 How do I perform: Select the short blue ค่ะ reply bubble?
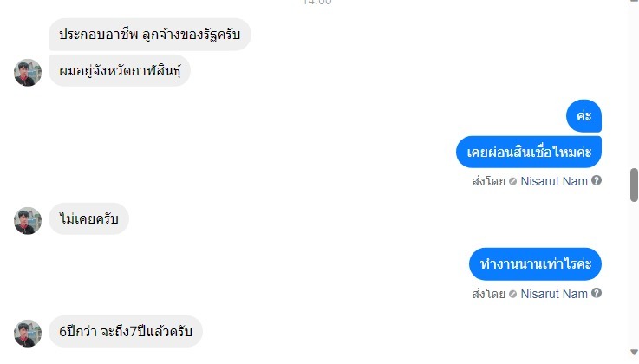point(584,116)
